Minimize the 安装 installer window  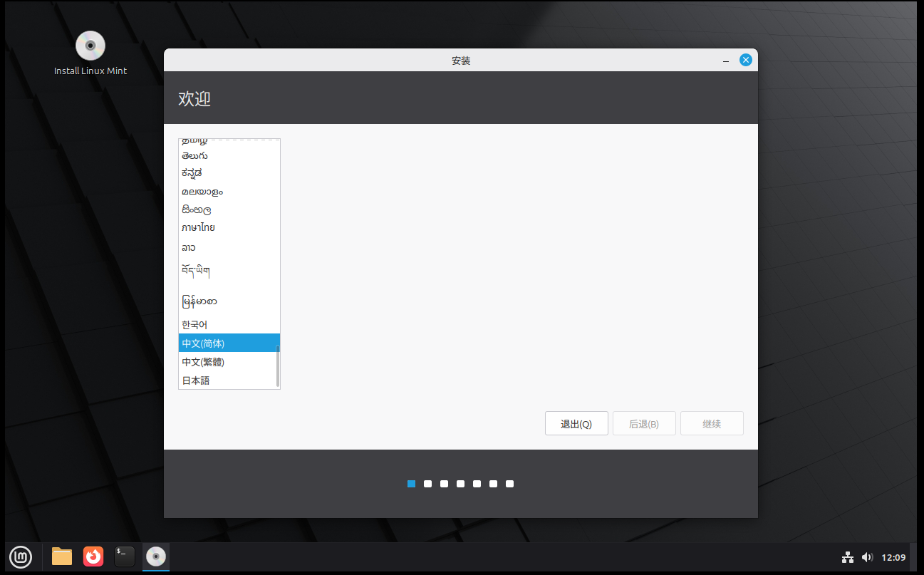click(725, 61)
